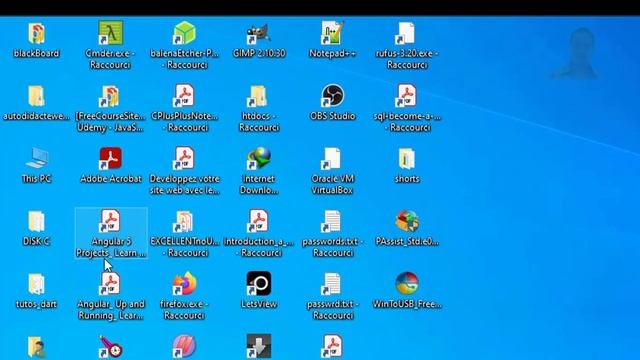Launch Adobe Acrobat
Screen dimensions: 640x360
point(110,158)
